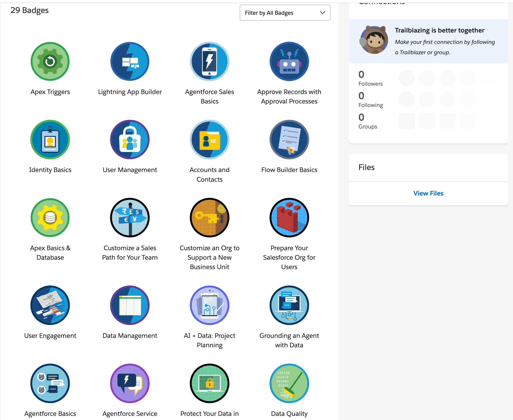The height and width of the screenshot is (420, 513).
Task: Select the Identity Basics ID card badge icon
Action: 50,139
